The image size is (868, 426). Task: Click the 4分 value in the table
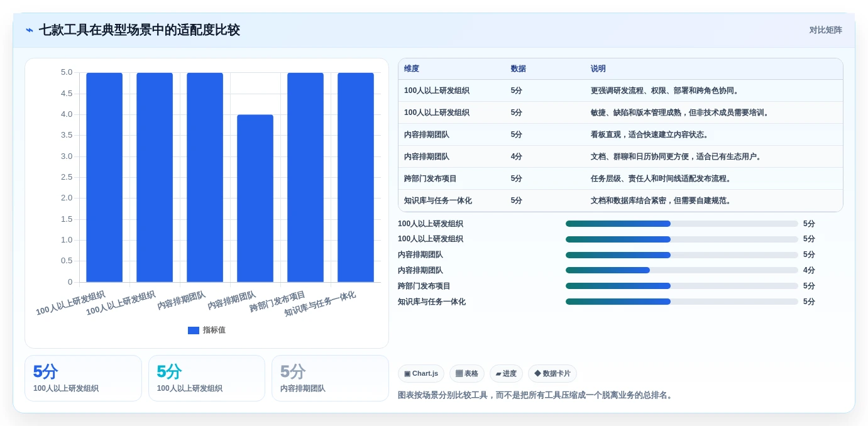pos(517,157)
